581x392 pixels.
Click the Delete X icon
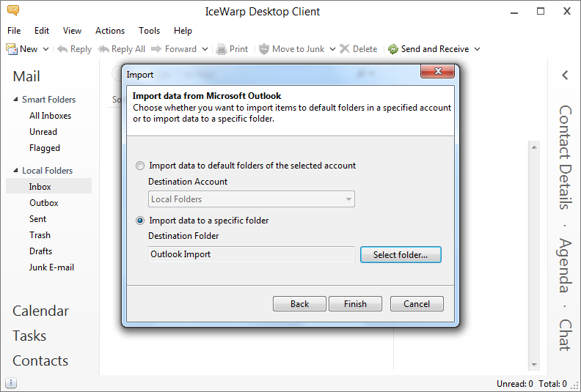(345, 49)
